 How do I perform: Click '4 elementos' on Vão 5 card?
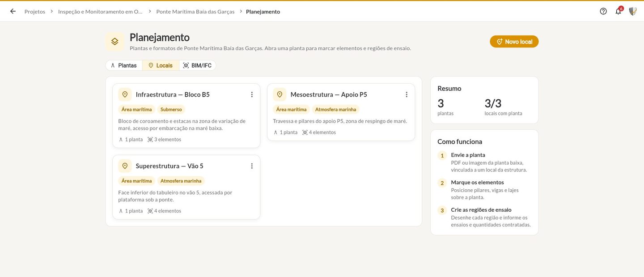tap(164, 211)
